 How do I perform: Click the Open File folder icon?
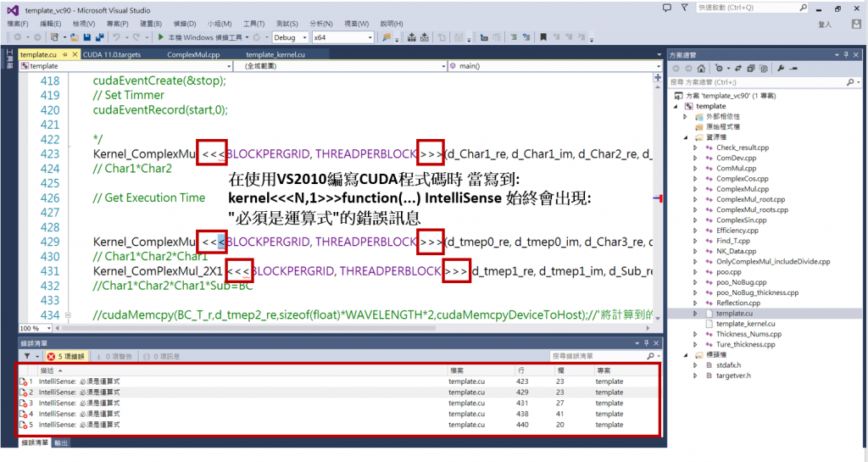click(75, 37)
